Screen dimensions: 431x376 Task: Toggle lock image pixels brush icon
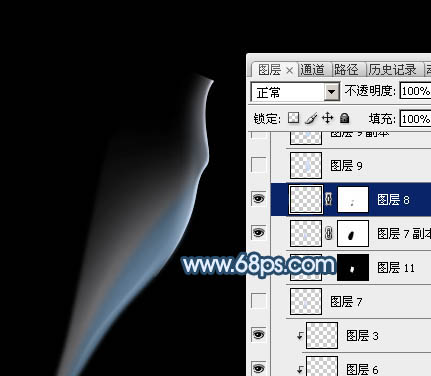tap(311, 118)
